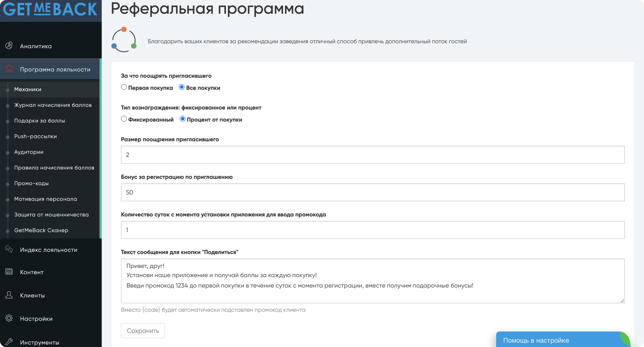Choose the 'Фиксированный' reward type
Image resolution: width=644 pixels, height=347 pixels.
[x=124, y=119]
